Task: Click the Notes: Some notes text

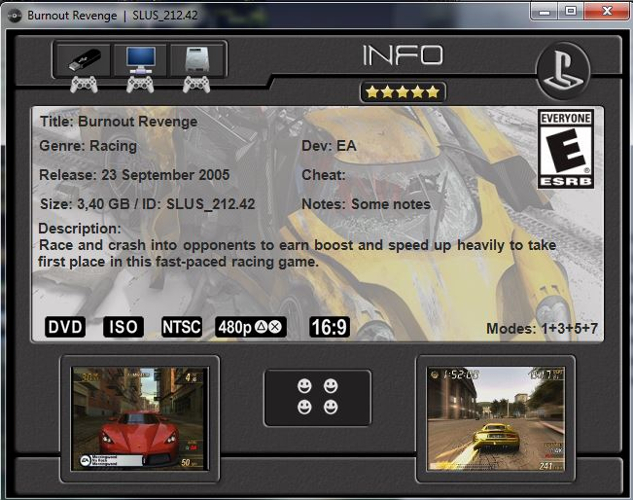Action: click(366, 204)
